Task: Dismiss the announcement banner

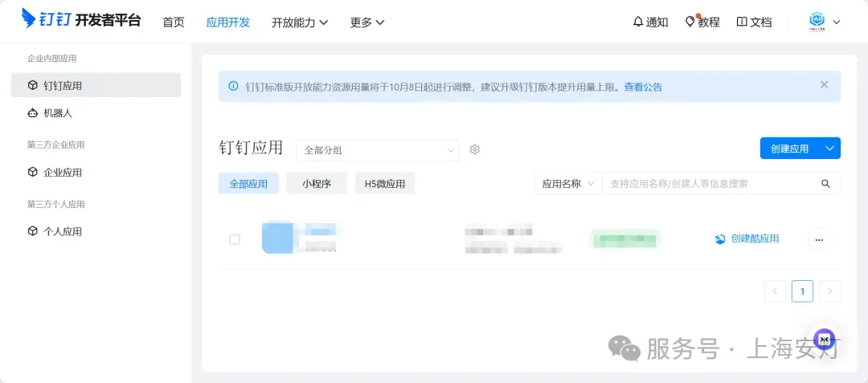Action: point(825,84)
